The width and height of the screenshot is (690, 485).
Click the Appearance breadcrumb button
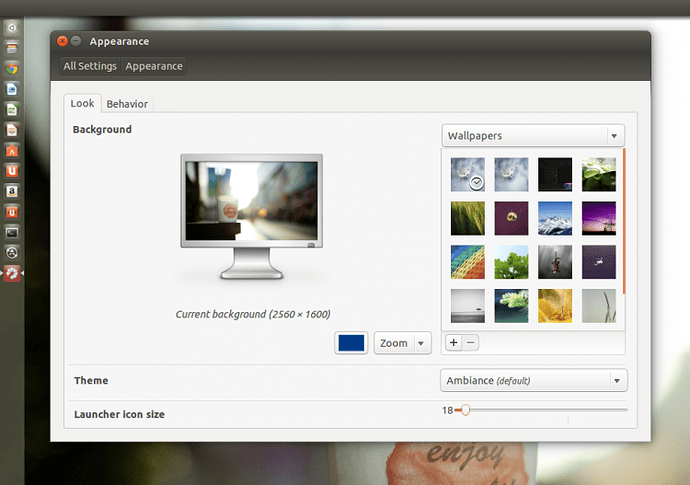pos(154,66)
